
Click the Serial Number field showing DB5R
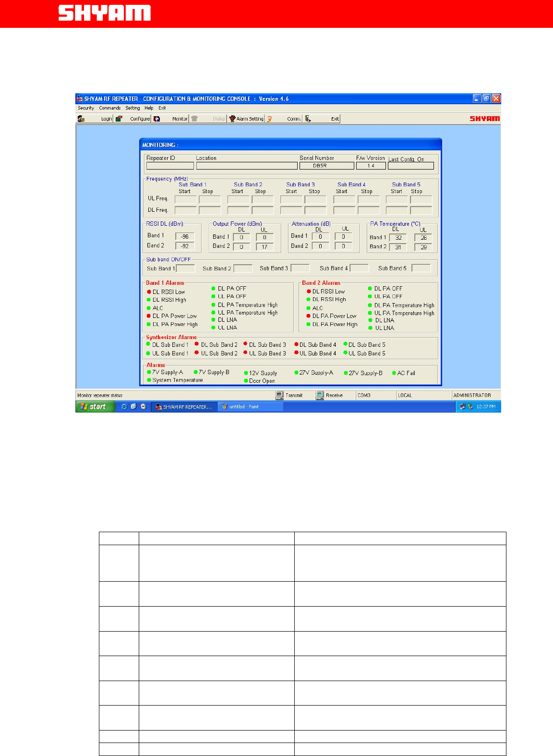(x=327, y=166)
